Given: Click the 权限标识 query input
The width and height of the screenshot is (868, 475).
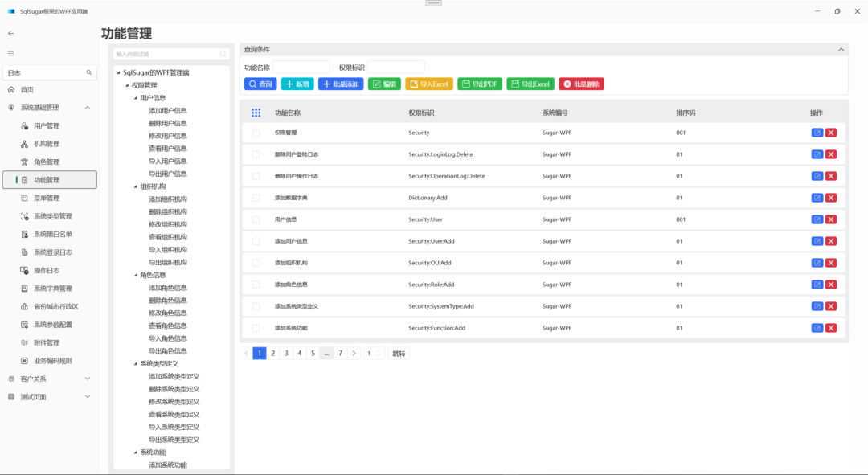Looking at the screenshot, I should pyautogui.click(x=395, y=68).
